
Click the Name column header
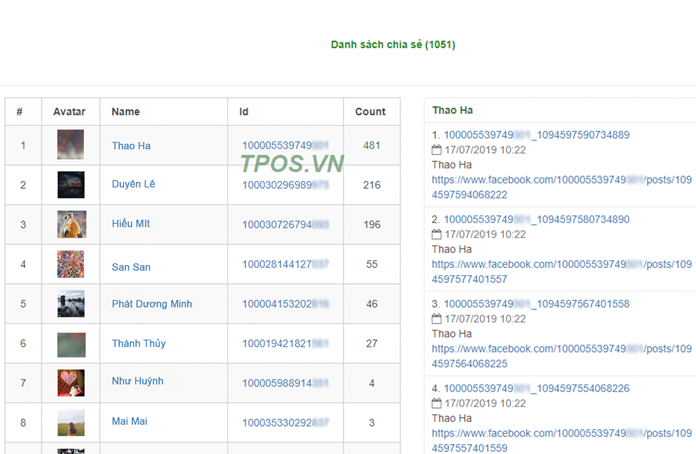coord(125,111)
